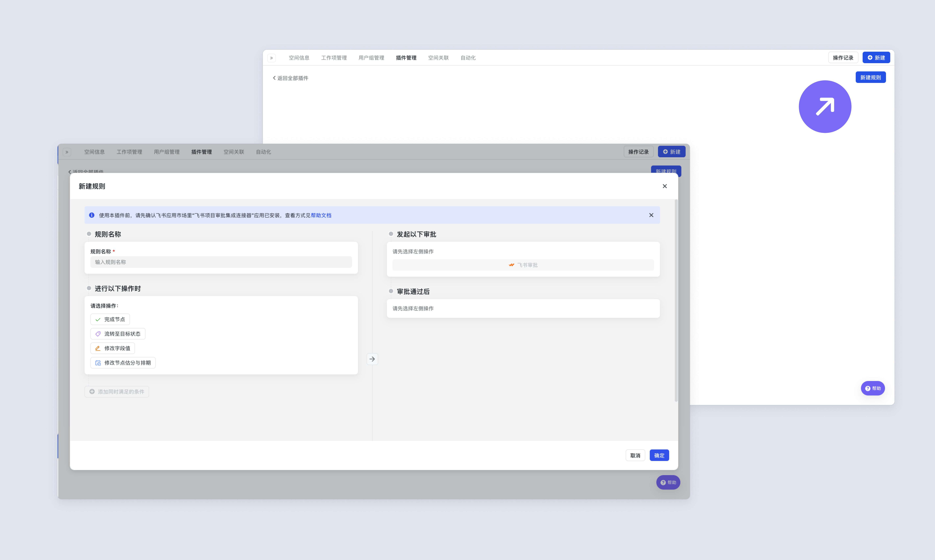
Task: Dismiss the blue info banner
Action: (651, 215)
